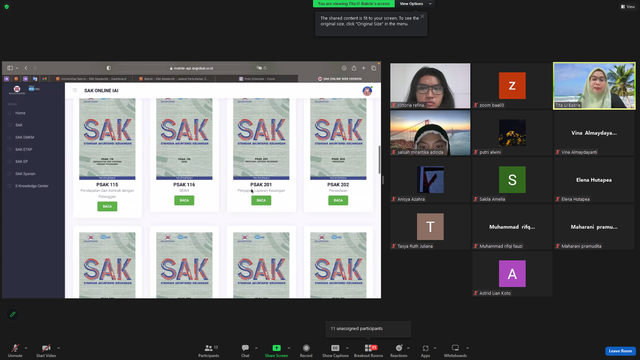Expand the arrow beside Reactions
This screenshot has height=360, width=640.
tap(408, 348)
